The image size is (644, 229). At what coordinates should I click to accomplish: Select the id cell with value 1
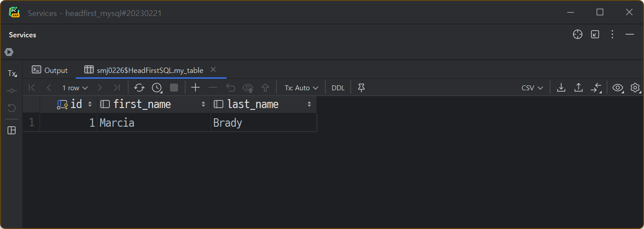point(69,122)
